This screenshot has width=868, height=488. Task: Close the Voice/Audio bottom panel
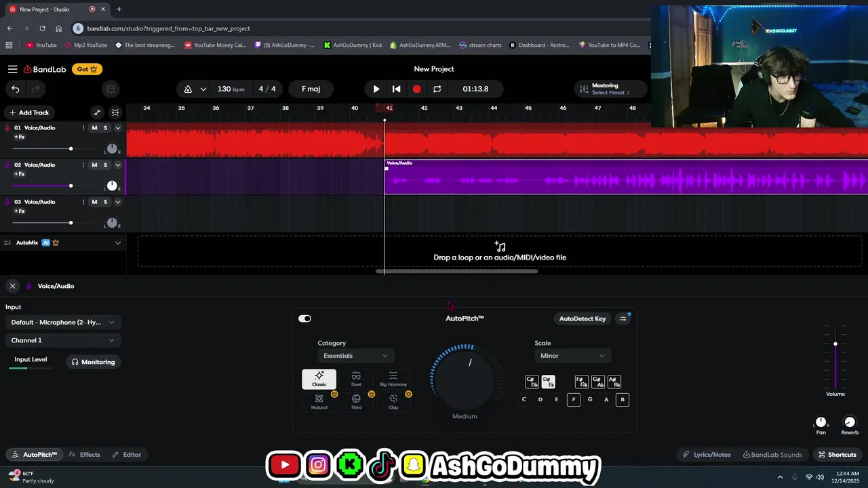(x=12, y=286)
